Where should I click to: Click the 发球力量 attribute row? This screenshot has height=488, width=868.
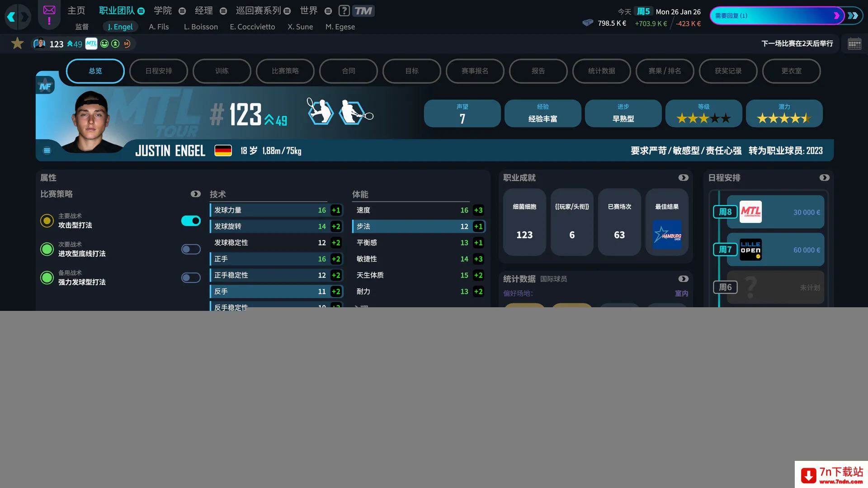(x=276, y=210)
